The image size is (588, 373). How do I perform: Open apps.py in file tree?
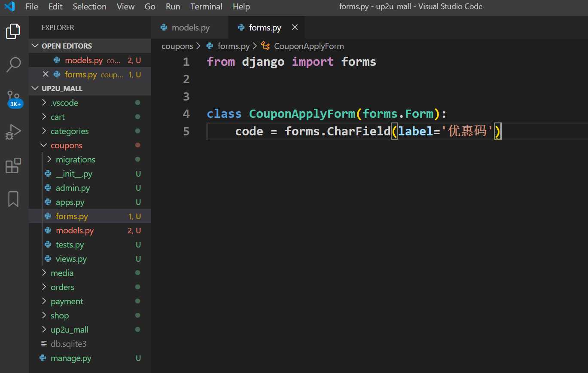click(90, 202)
